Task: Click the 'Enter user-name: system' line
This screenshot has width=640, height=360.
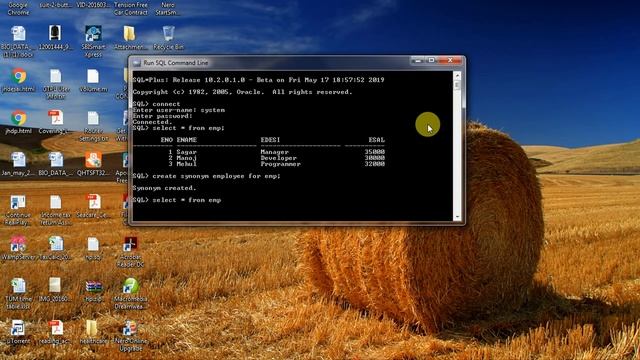Action: point(179,110)
